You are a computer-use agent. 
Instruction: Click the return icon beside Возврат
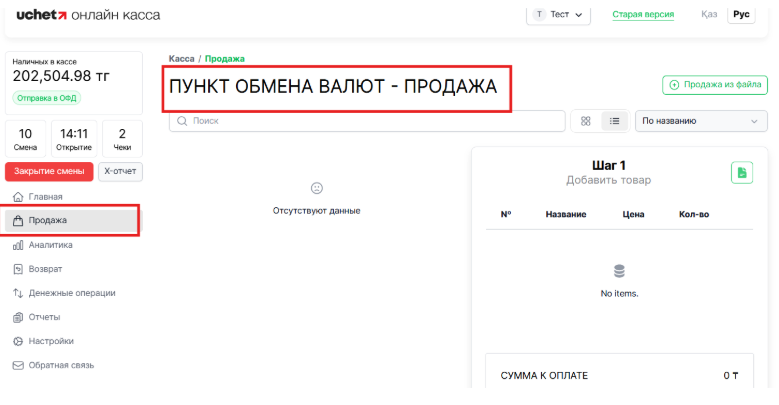tap(18, 269)
